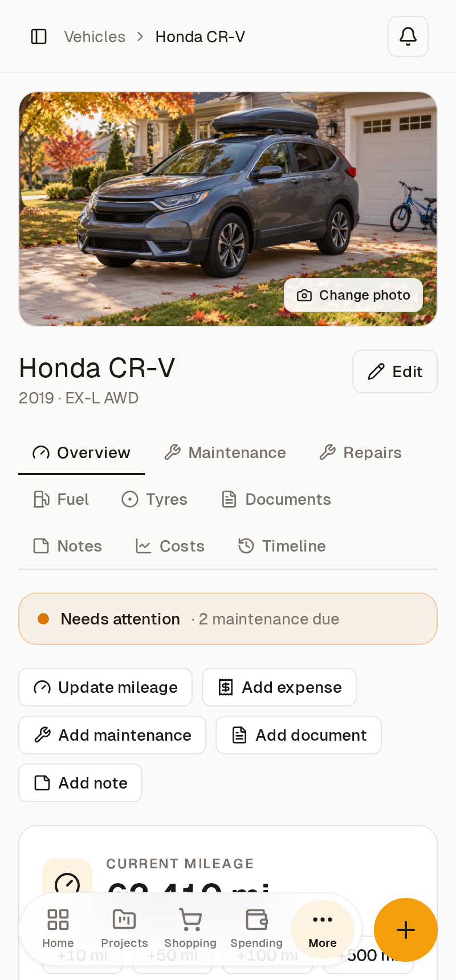Click Add maintenance button
This screenshot has height=980, width=456.
[112, 735]
